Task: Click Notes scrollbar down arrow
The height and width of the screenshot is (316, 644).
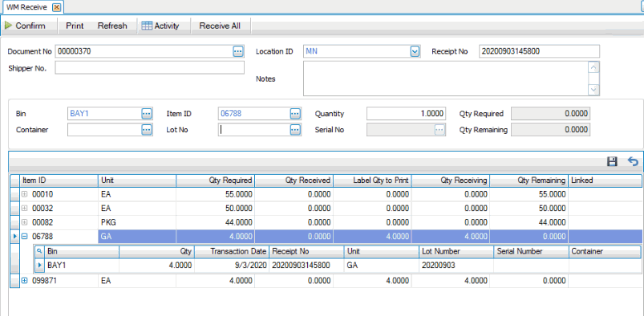Action: [594, 90]
